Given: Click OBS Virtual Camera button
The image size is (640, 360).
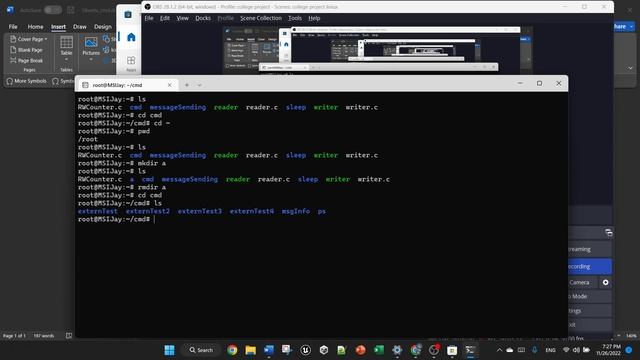Looking at the screenshot, I should pyautogui.click(x=582, y=282).
